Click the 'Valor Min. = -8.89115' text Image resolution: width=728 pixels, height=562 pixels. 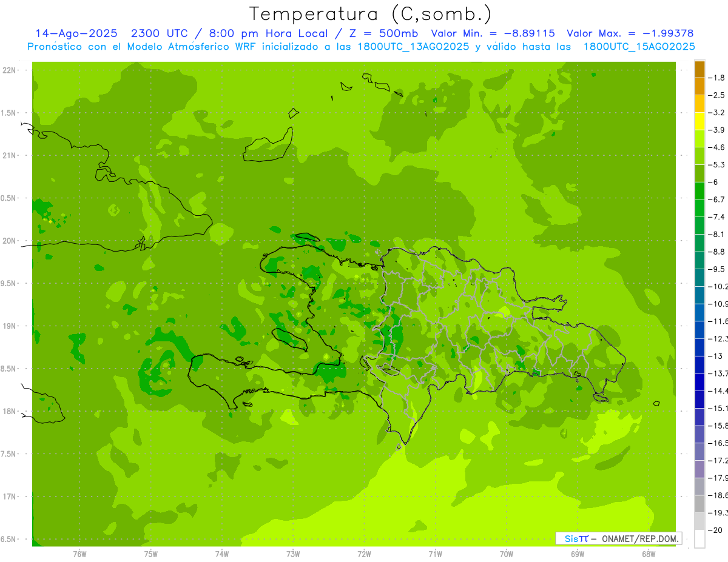tap(493, 33)
